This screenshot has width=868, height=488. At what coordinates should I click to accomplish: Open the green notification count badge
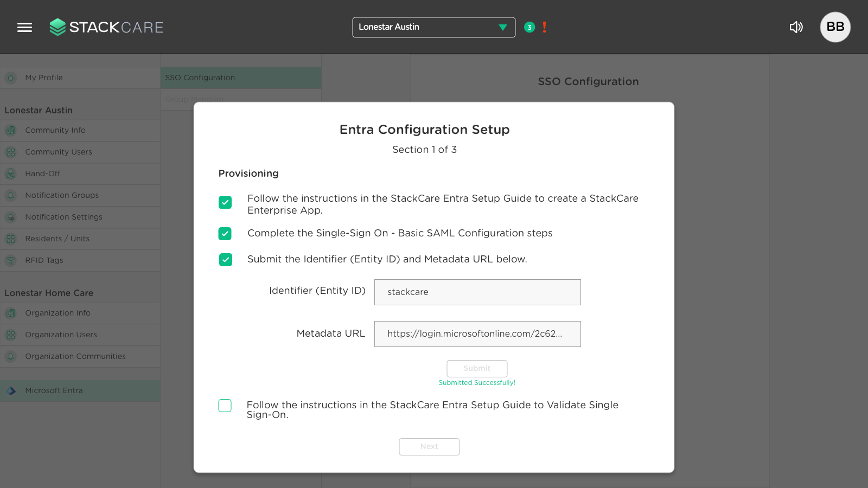click(x=529, y=27)
